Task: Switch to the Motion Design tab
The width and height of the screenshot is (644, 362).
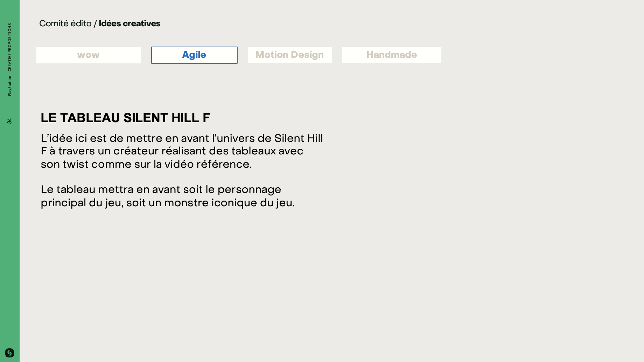Action: [x=290, y=55]
